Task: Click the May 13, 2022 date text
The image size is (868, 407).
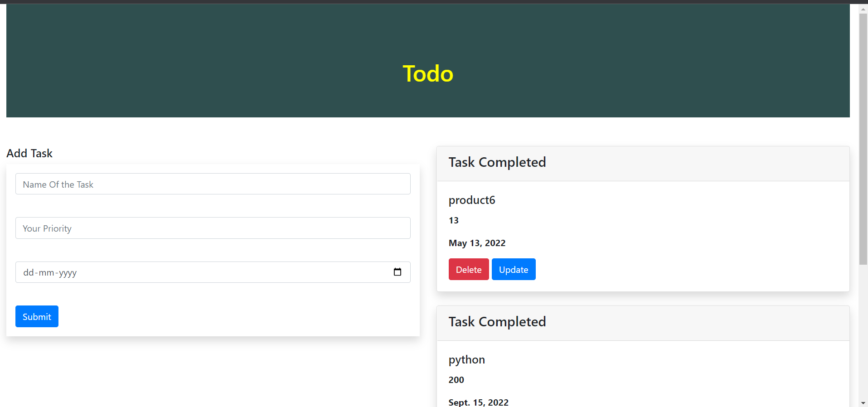Action: pos(477,243)
